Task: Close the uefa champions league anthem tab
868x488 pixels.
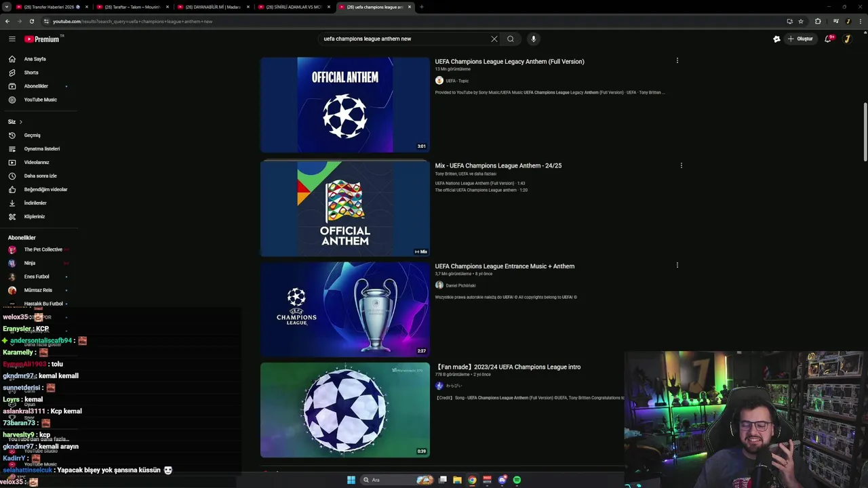Action: [x=410, y=7]
